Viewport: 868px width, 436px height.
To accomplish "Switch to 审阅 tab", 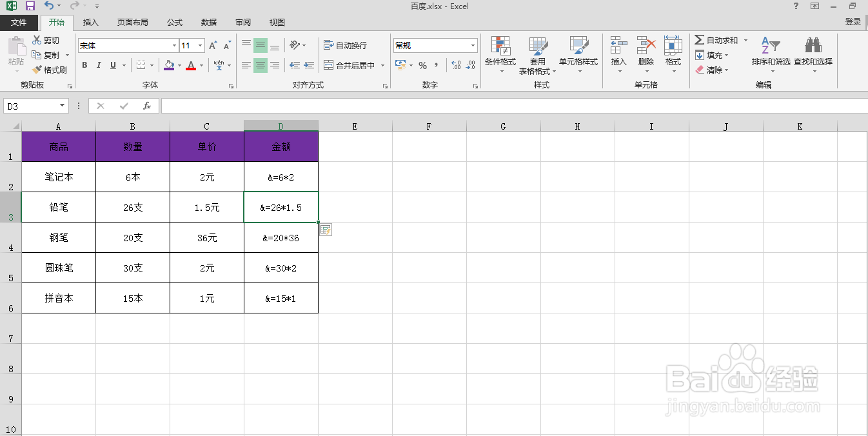I will coord(243,23).
